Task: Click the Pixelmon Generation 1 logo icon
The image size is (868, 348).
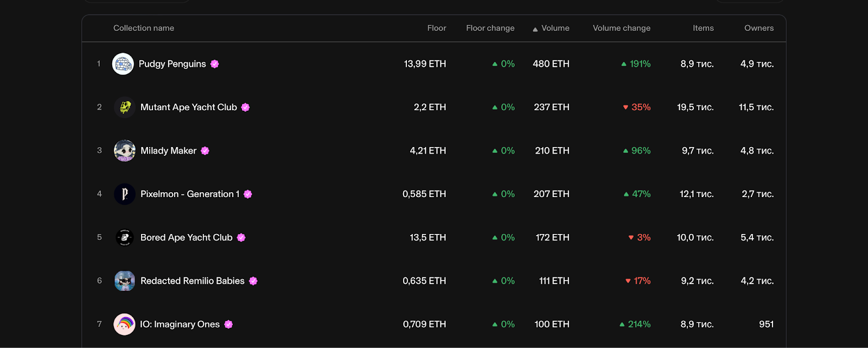Action: pyautogui.click(x=125, y=194)
